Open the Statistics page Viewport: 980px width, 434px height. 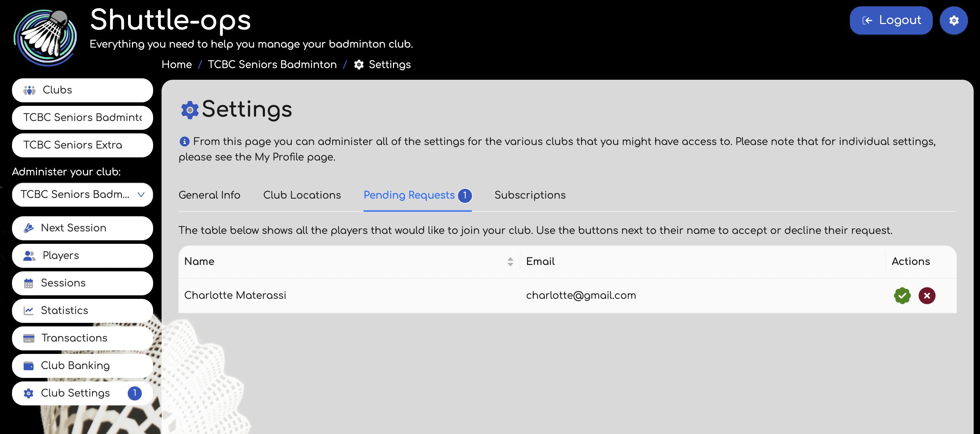click(82, 311)
